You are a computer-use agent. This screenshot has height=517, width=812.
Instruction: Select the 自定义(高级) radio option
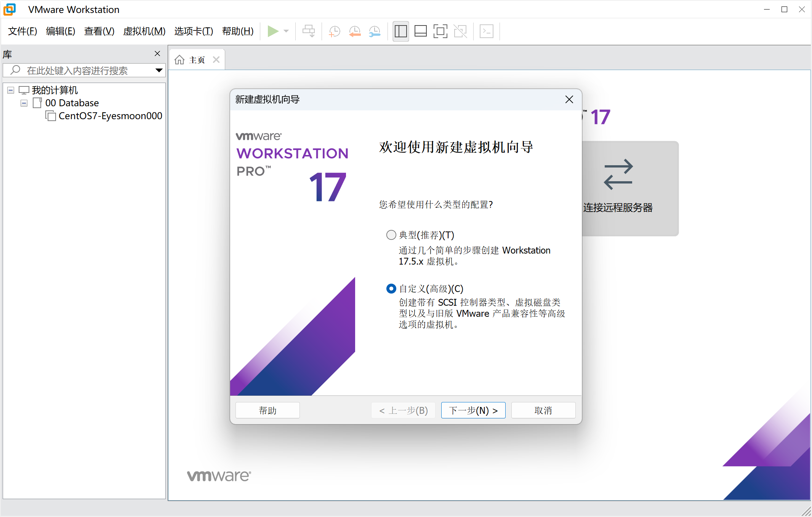pos(391,289)
